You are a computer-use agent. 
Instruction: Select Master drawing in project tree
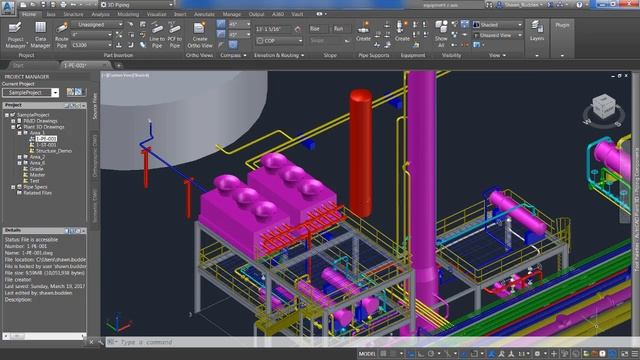37,175
